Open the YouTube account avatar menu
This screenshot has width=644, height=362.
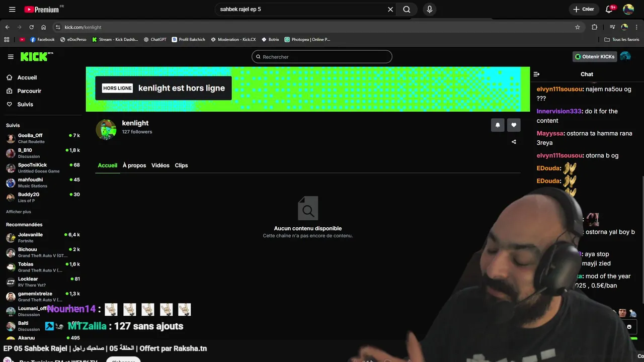tap(628, 9)
